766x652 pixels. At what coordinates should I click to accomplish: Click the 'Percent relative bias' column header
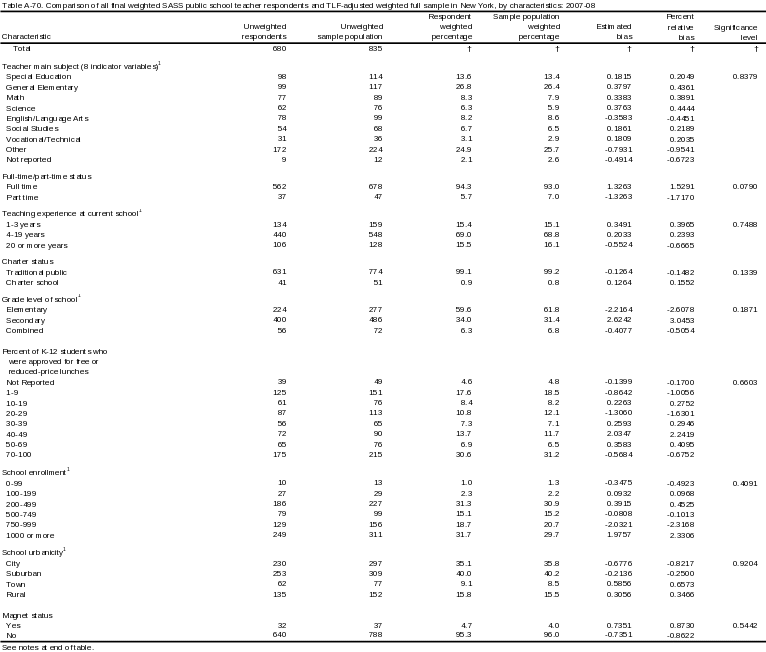[681, 27]
